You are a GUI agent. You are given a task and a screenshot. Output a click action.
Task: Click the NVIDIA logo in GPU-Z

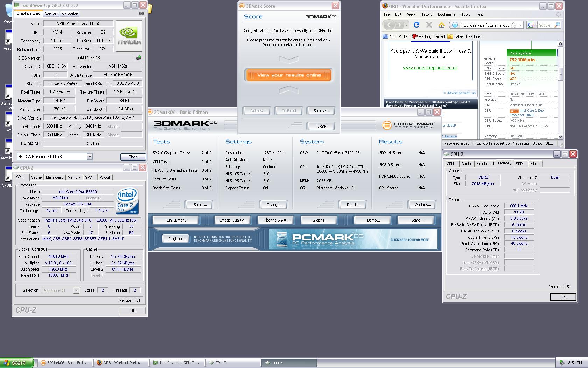tap(129, 36)
